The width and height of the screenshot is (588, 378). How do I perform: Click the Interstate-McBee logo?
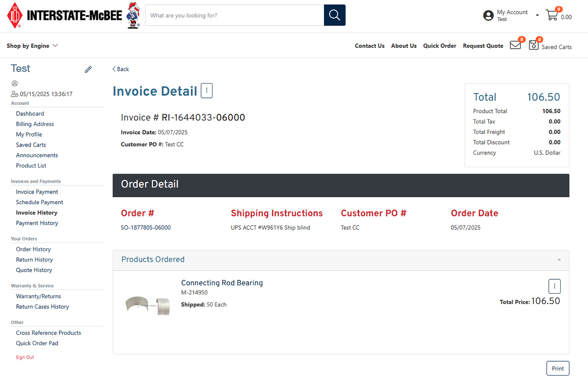pos(64,16)
